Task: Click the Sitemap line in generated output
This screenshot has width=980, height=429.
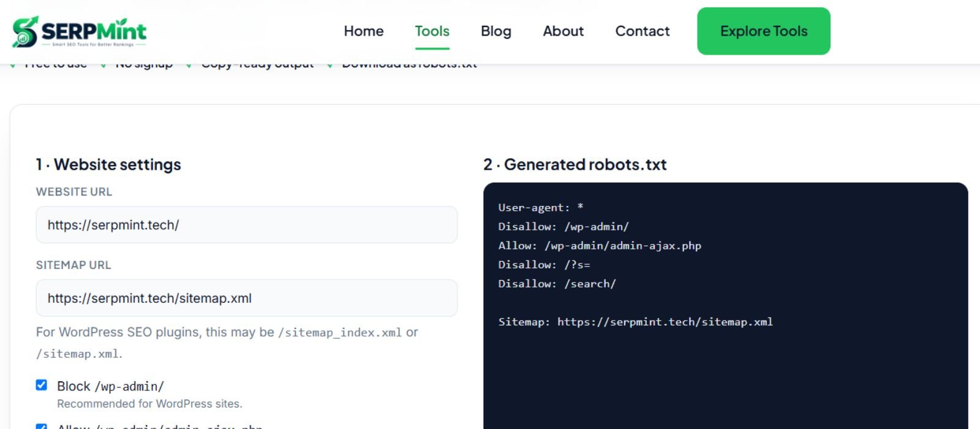Action: click(635, 322)
